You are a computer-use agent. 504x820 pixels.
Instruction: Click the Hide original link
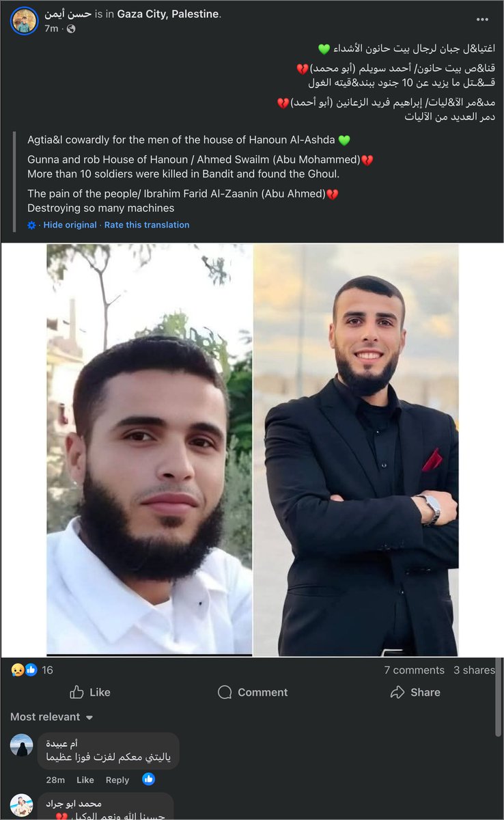[x=70, y=225]
